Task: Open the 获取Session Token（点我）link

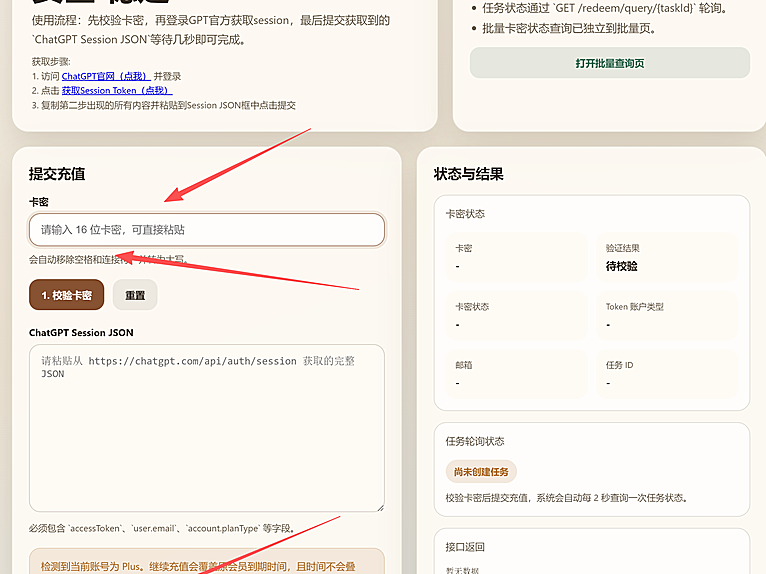Action: (117, 90)
